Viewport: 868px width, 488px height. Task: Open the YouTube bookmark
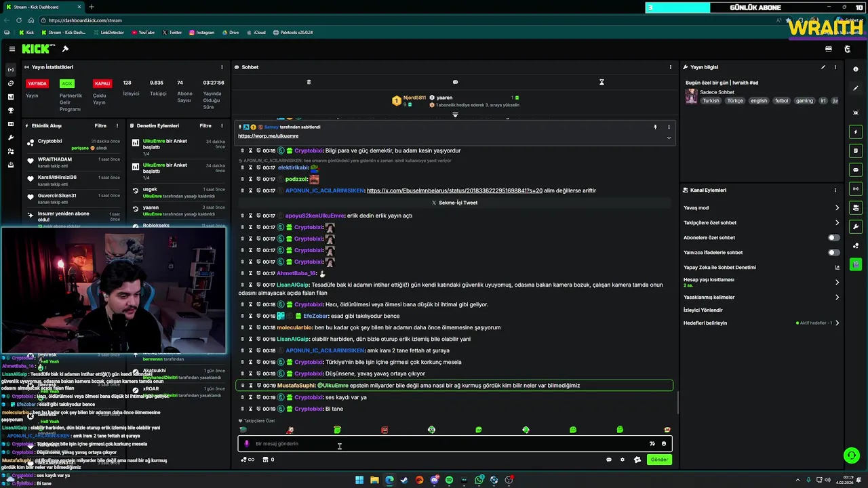[x=143, y=33]
